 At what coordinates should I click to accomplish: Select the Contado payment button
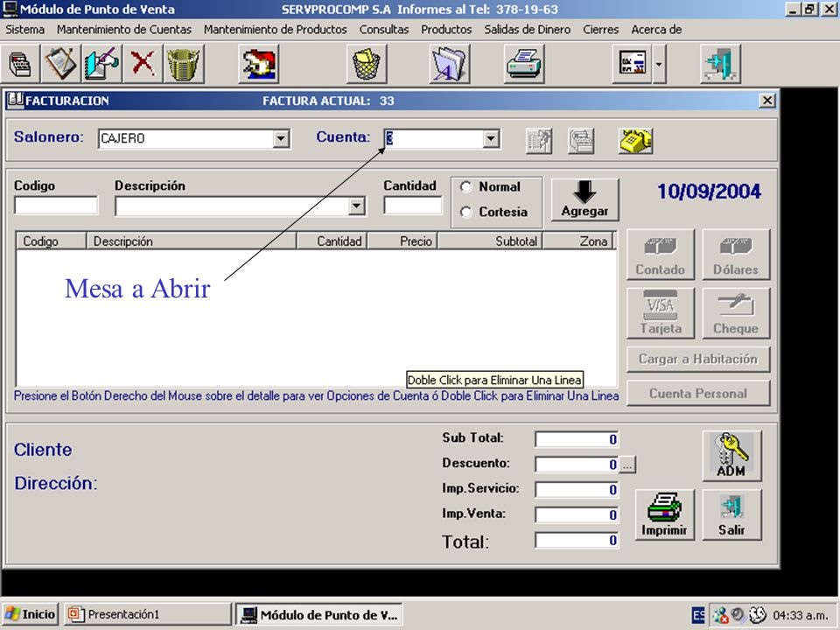coord(661,255)
